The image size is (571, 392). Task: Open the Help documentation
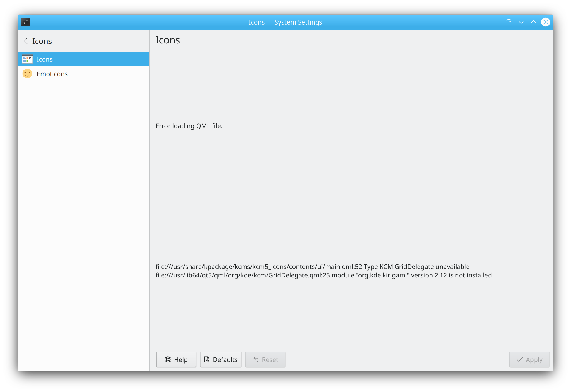176,359
